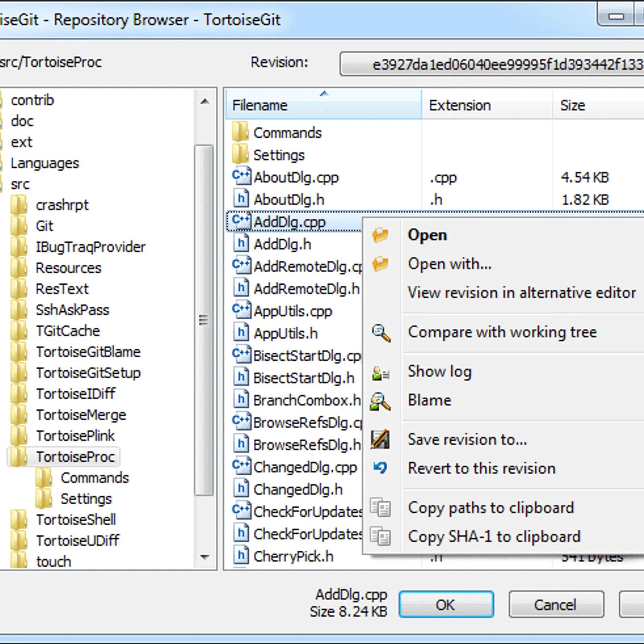This screenshot has width=644, height=644.
Task: Sort by the Extension column header
Action: tap(487, 105)
